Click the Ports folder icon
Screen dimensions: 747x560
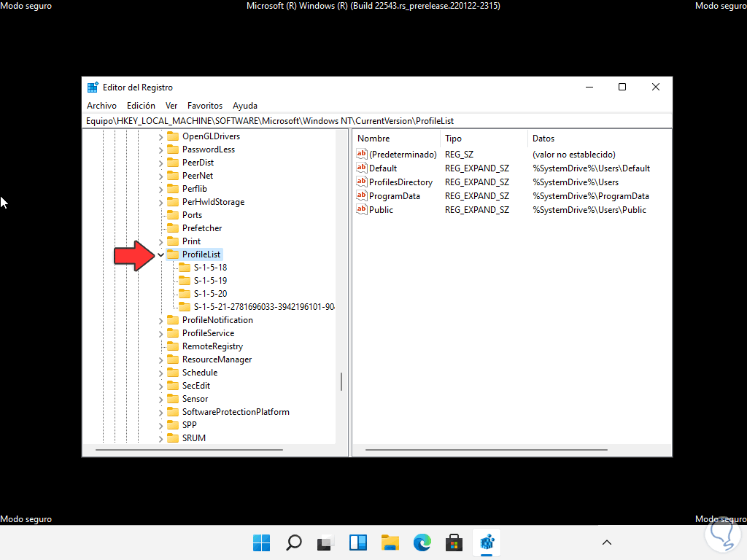[x=173, y=215]
